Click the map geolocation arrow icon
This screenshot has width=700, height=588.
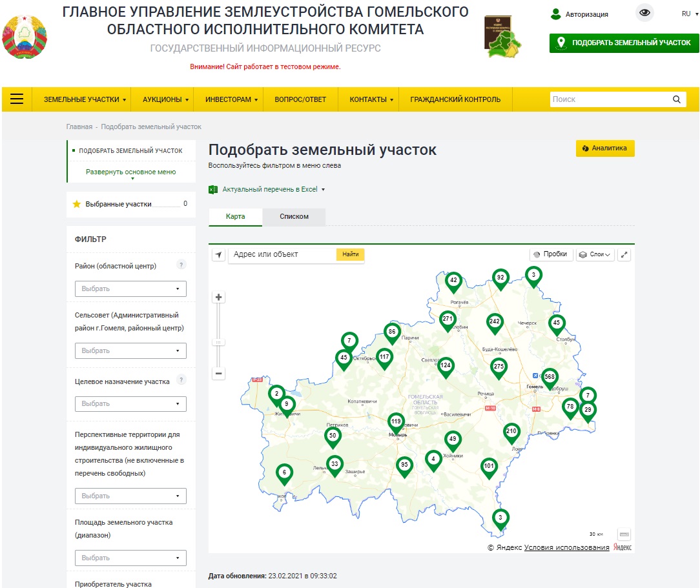[x=218, y=255]
